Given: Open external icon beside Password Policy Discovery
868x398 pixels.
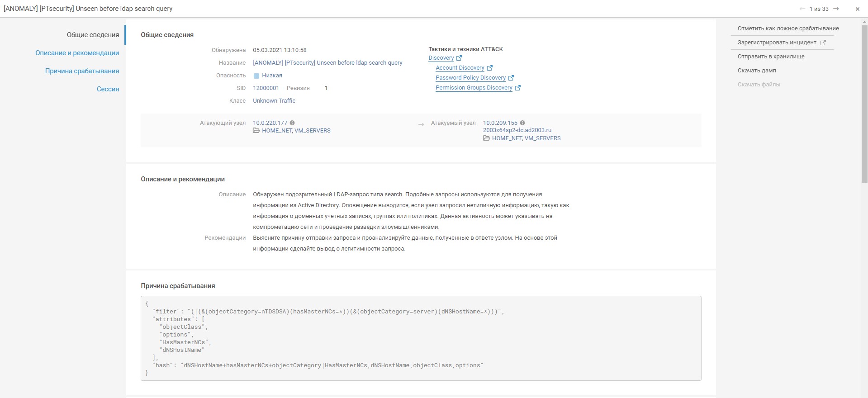Looking at the screenshot, I should coord(511,78).
